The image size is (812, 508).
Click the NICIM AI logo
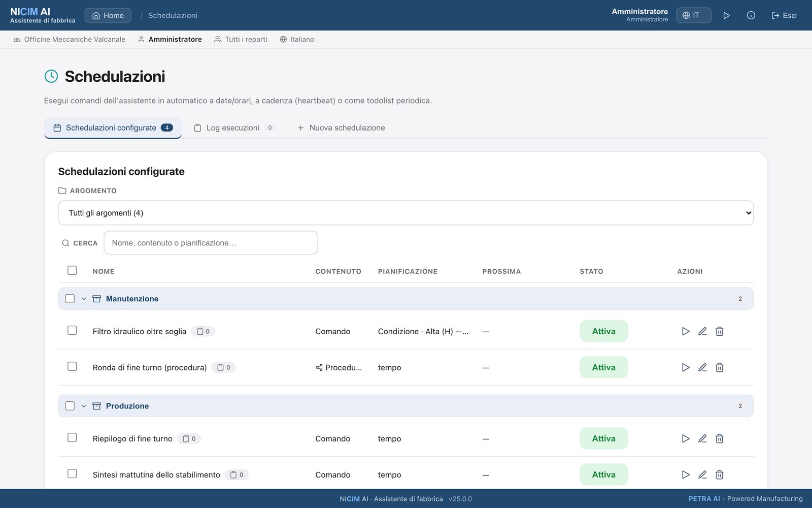click(x=43, y=15)
